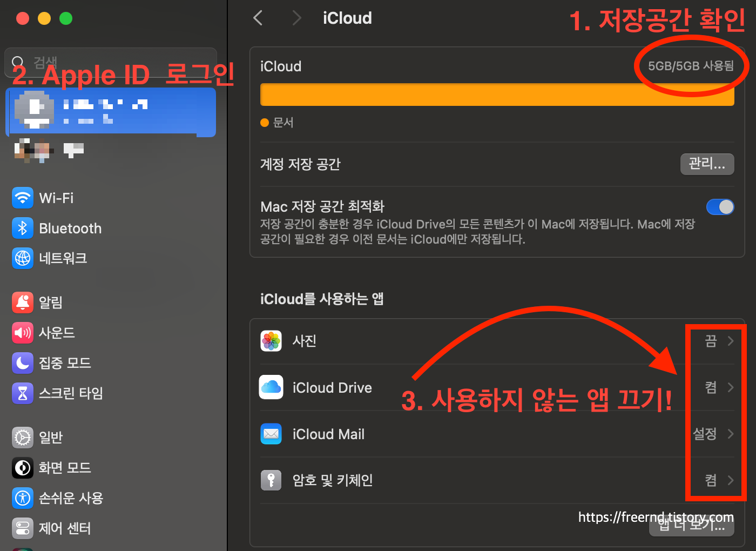Select 화면 모드 in the sidebar
756x551 pixels.
(x=111, y=468)
